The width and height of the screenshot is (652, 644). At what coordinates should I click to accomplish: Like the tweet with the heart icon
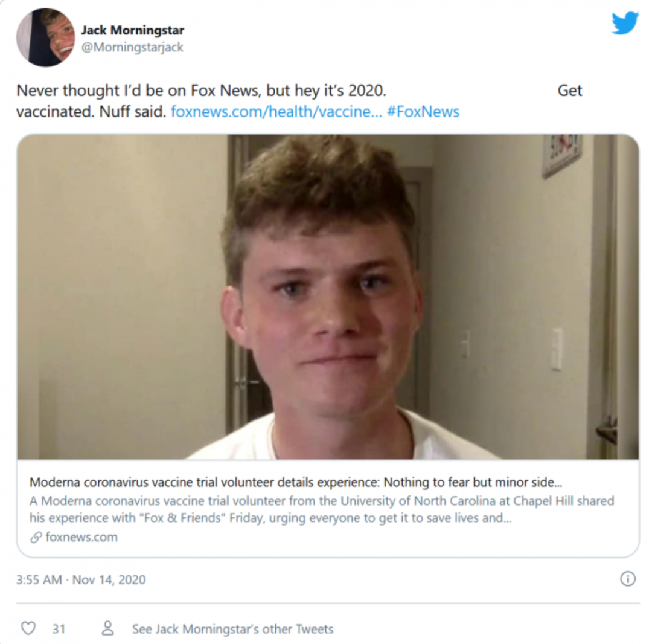(x=28, y=628)
